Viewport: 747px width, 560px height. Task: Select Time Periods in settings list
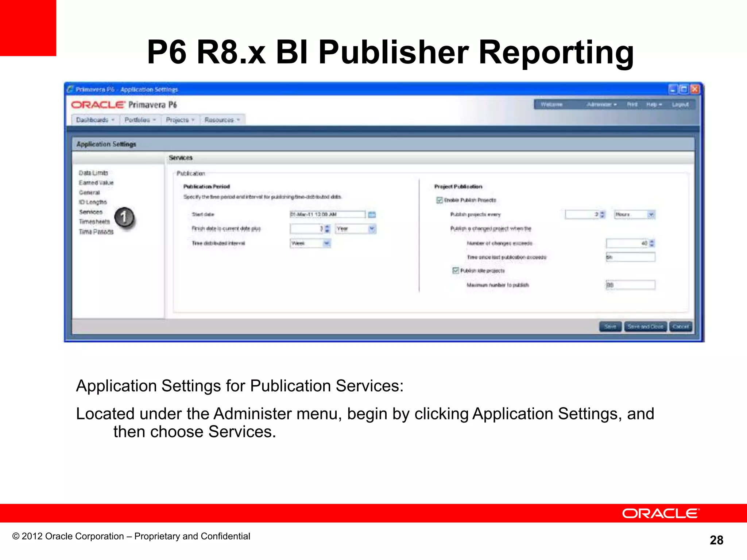(96, 232)
